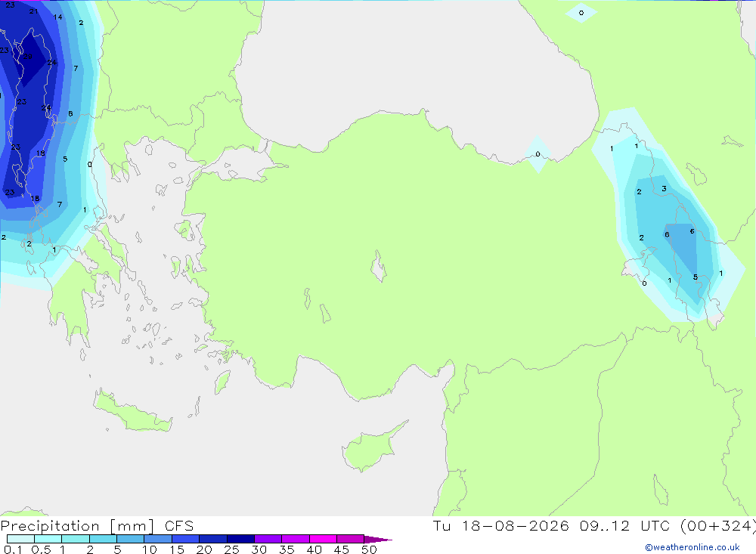
Task: Click the 10–15 mm legend color swatch
Action: [158, 539]
